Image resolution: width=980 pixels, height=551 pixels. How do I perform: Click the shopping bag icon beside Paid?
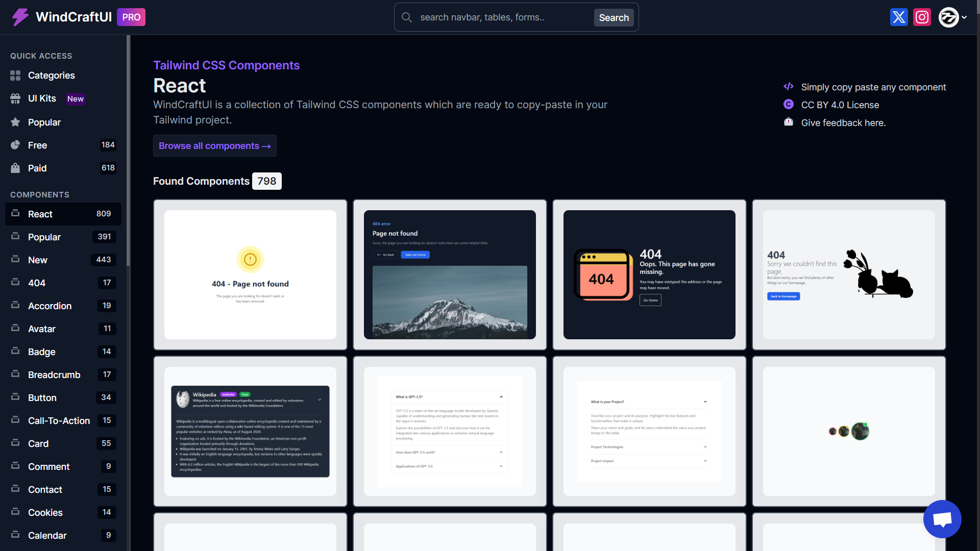(x=15, y=168)
